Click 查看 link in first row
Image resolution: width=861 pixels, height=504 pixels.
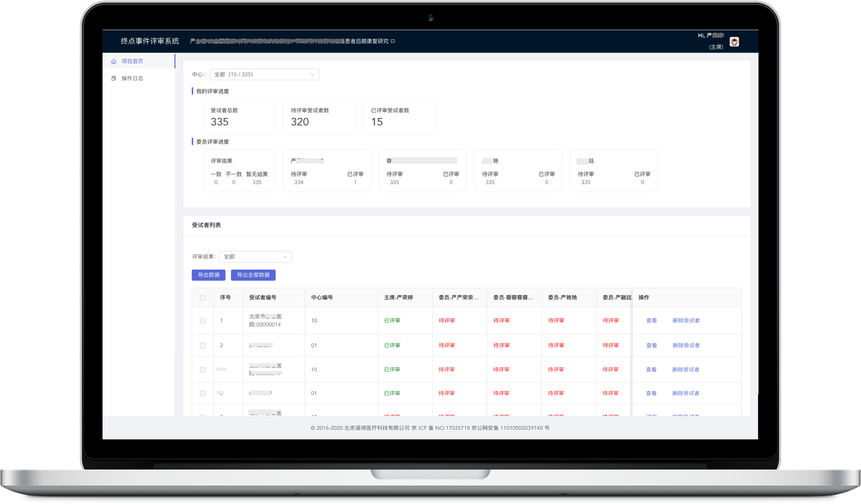pyautogui.click(x=651, y=320)
